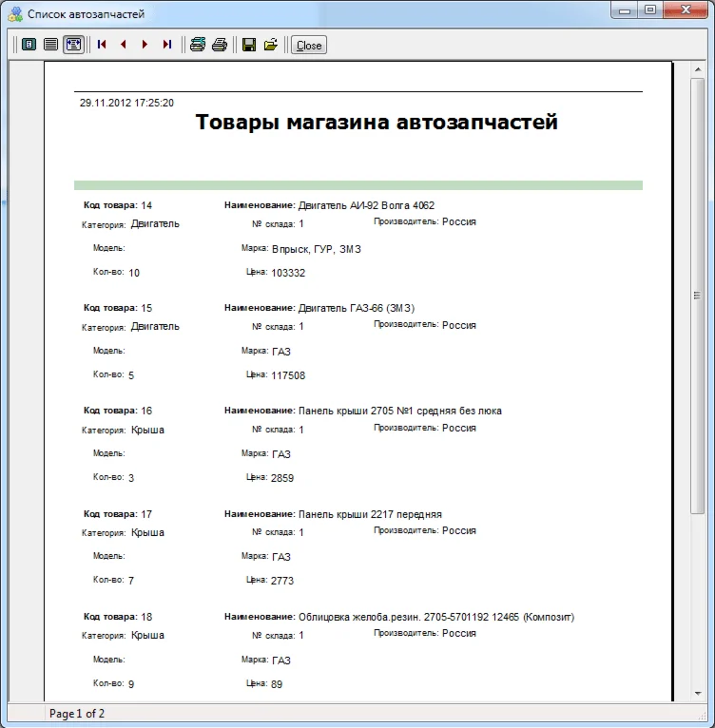Click the "Page 1 of 2" status text
715x728 pixels.
(x=77, y=714)
